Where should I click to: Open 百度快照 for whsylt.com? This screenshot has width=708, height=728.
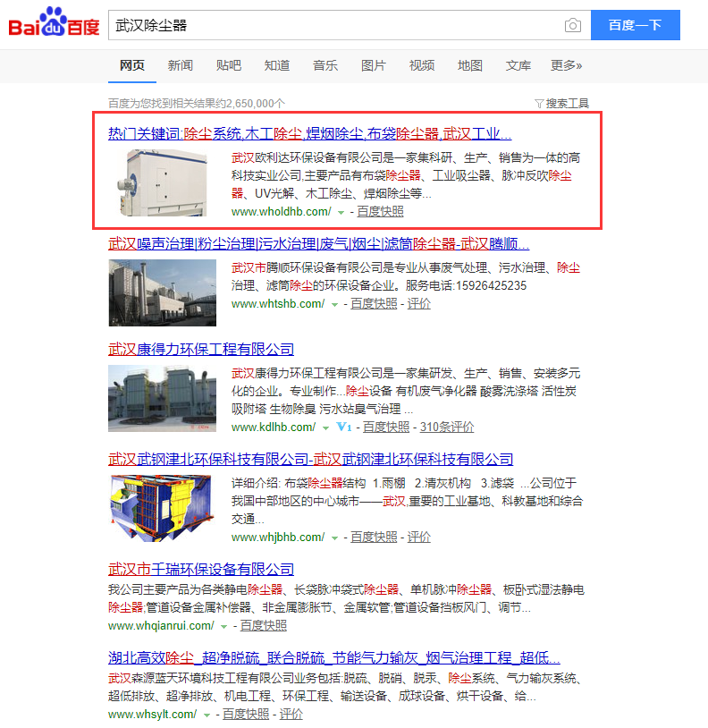click(246, 714)
